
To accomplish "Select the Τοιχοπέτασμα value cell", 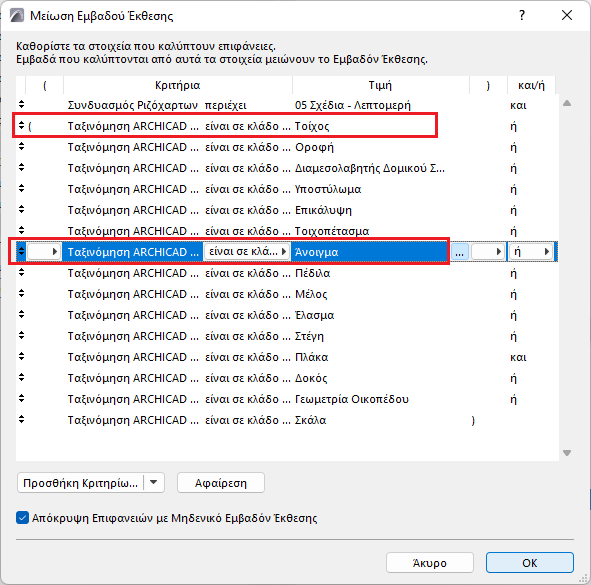I will [x=332, y=231].
